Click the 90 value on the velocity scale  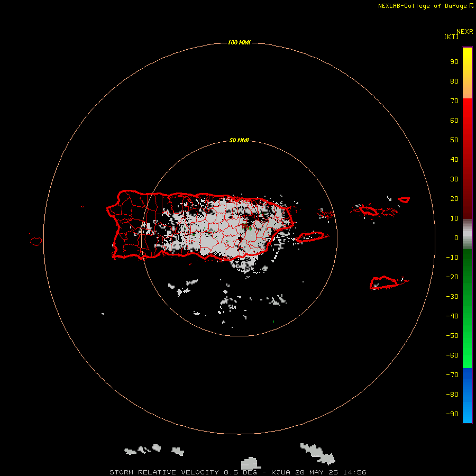[454, 62]
